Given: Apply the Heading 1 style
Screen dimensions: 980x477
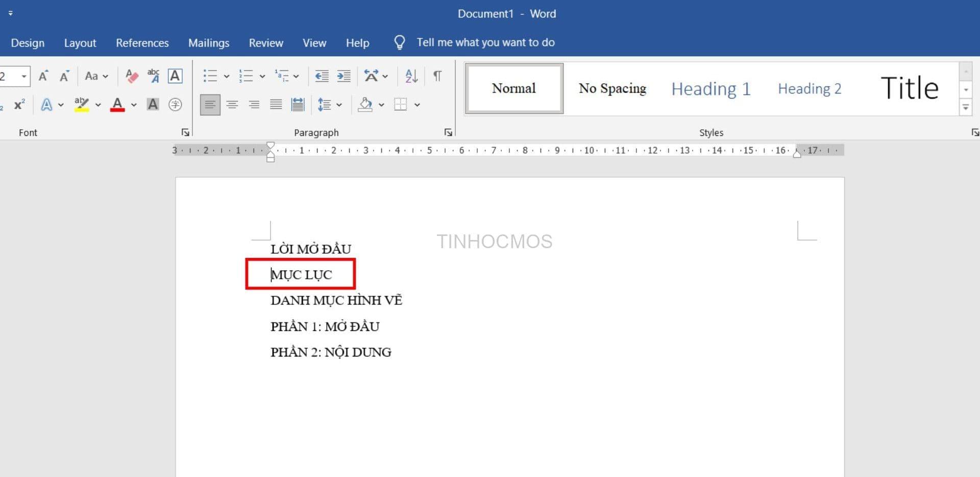Looking at the screenshot, I should coord(711,88).
